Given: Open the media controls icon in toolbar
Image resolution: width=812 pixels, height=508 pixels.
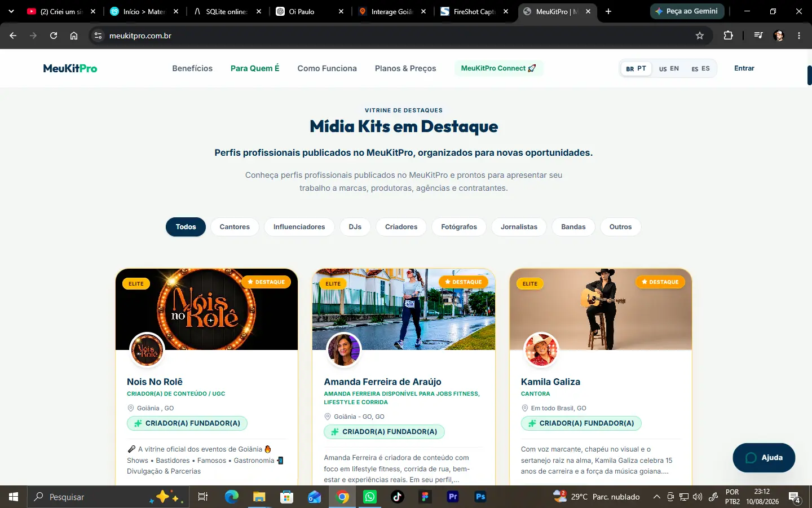Looking at the screenshot, I should tap(758, 36).
